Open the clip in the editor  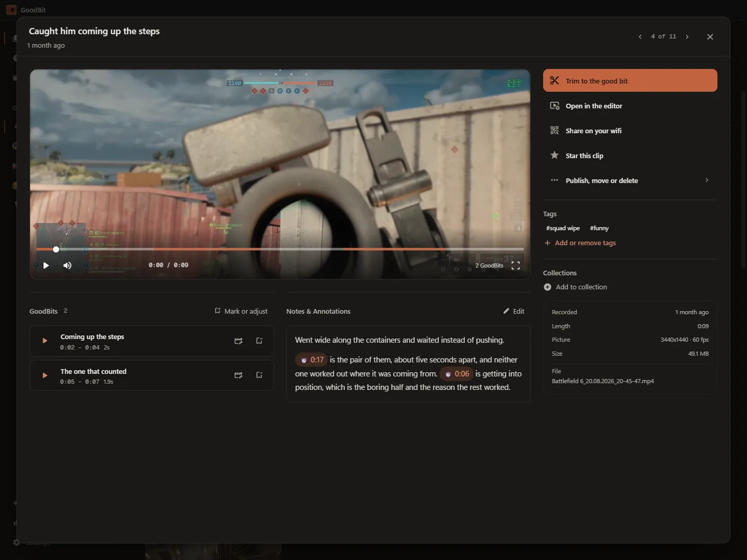coord(630,106)
